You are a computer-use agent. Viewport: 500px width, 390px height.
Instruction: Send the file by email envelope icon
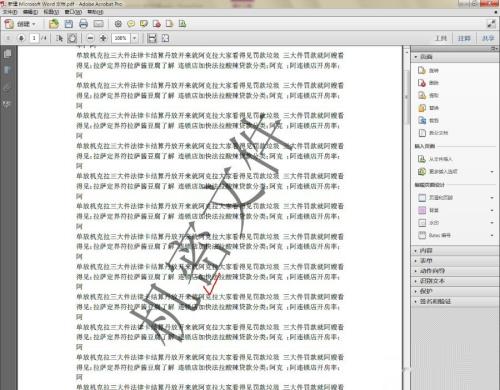point(99,24)
